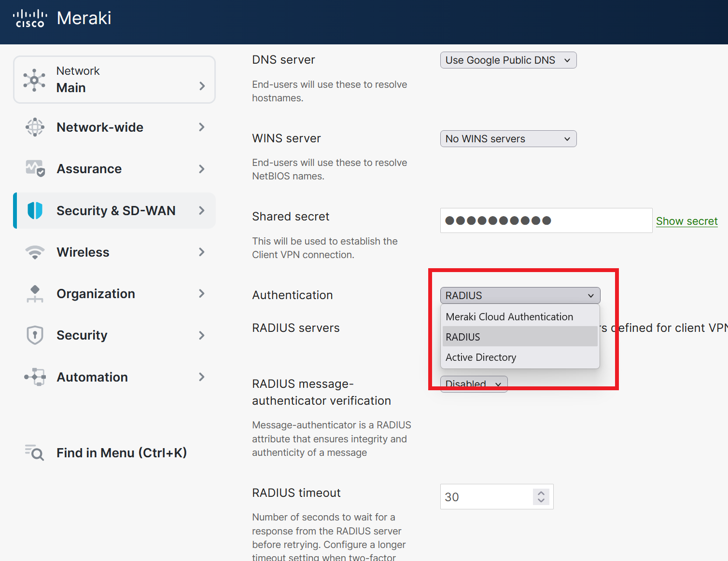Open the Wireless menu
Image resolution: width=728 pixels, height=561 pixels.
click(114, 252)
